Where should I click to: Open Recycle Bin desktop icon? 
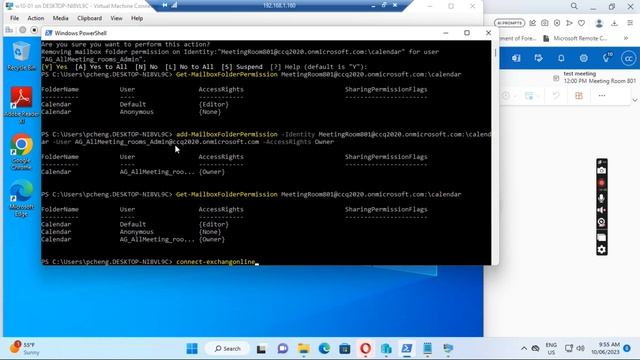tap(21, 57)
